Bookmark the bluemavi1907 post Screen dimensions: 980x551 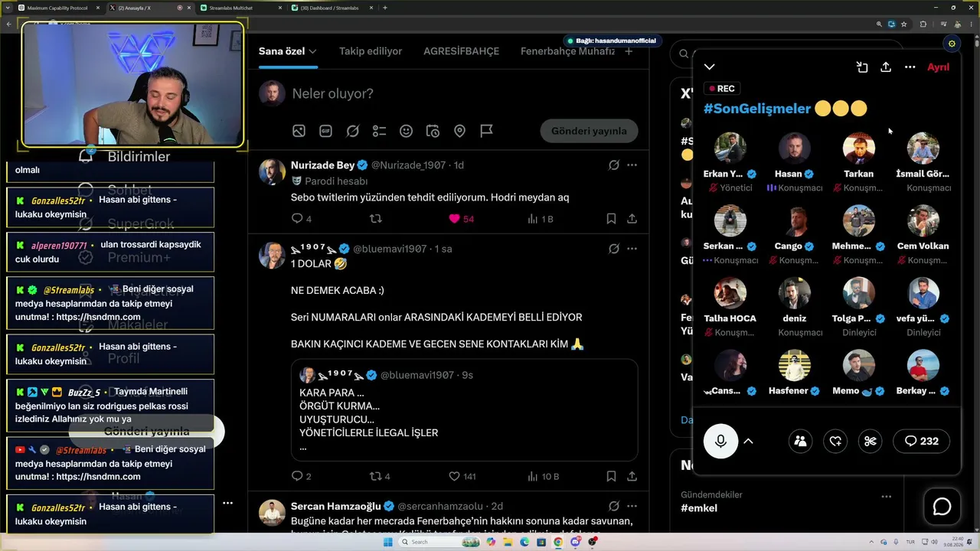[611, 476]
